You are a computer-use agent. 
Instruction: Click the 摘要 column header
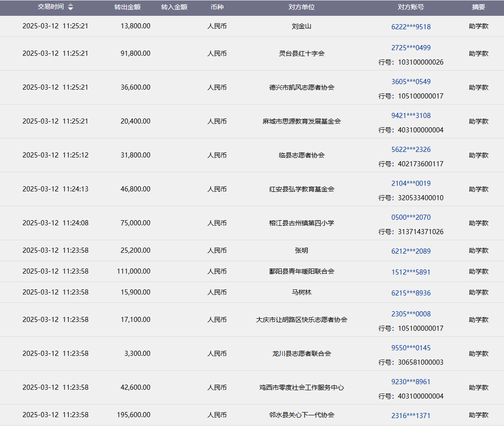pos(478,7)
